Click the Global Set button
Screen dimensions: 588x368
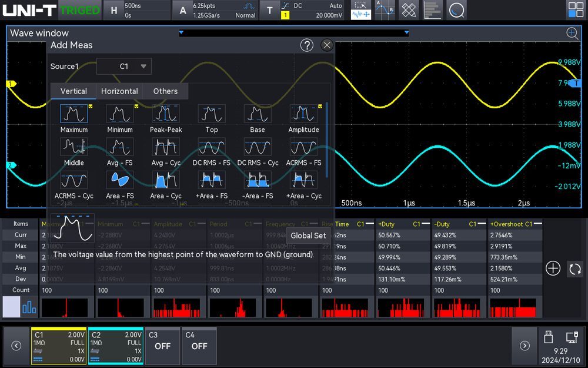(308, 236)
